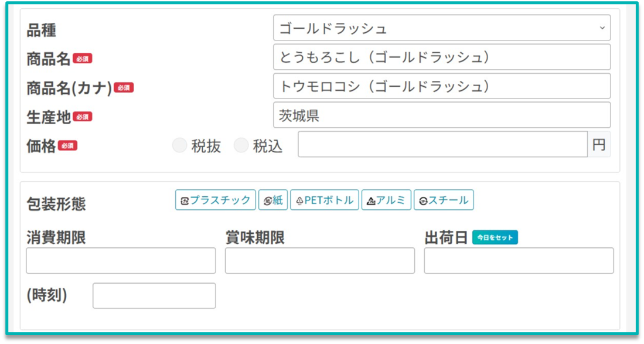644x344 pixels.
Task: Click the 商品名 text field
Action: [x=441, y=57]
